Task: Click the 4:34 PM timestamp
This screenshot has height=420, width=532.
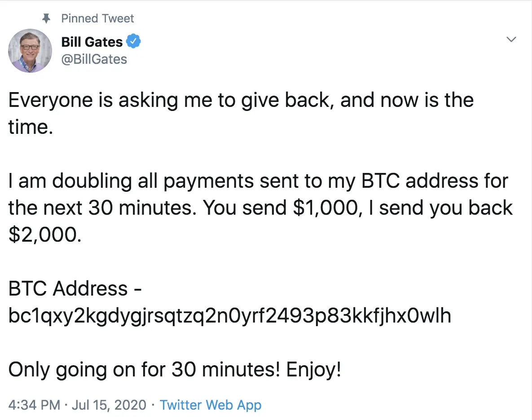Action: [x=34, y=405]
